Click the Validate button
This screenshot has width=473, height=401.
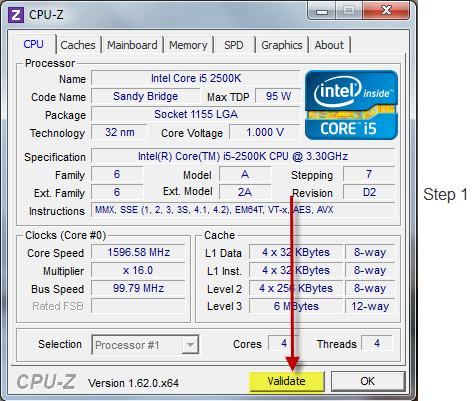pyautogui.click(x=286, y=381)
